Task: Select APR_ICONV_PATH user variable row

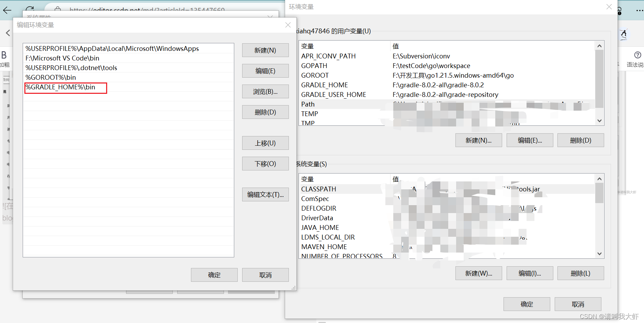Action: click(x=447, y=56)
